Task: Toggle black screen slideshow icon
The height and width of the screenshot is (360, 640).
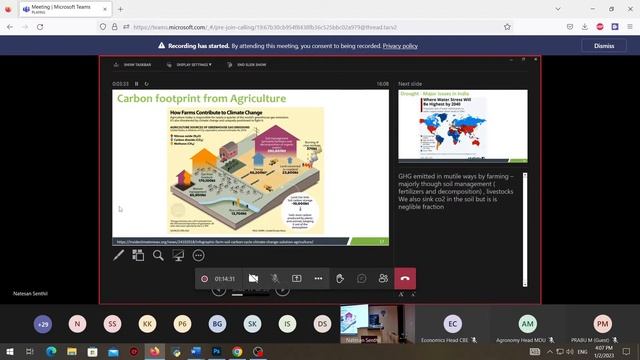Action: point(178,256)
